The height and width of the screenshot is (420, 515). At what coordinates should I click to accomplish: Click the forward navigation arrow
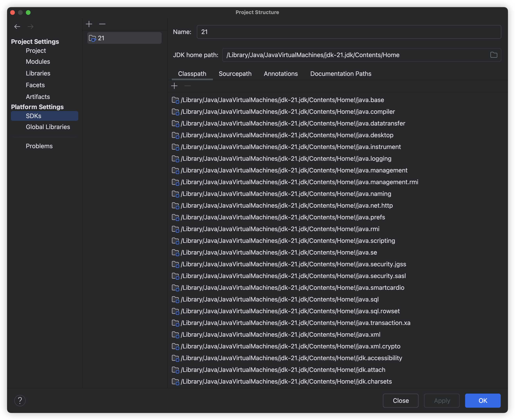31,27
